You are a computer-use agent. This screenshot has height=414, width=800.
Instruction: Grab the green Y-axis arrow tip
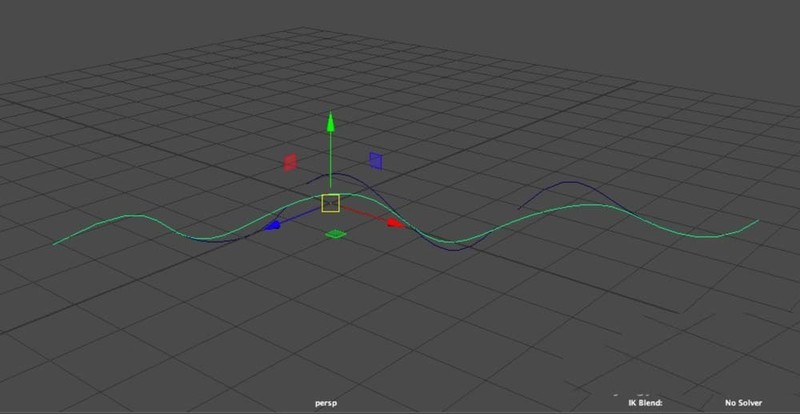point(331,122)
